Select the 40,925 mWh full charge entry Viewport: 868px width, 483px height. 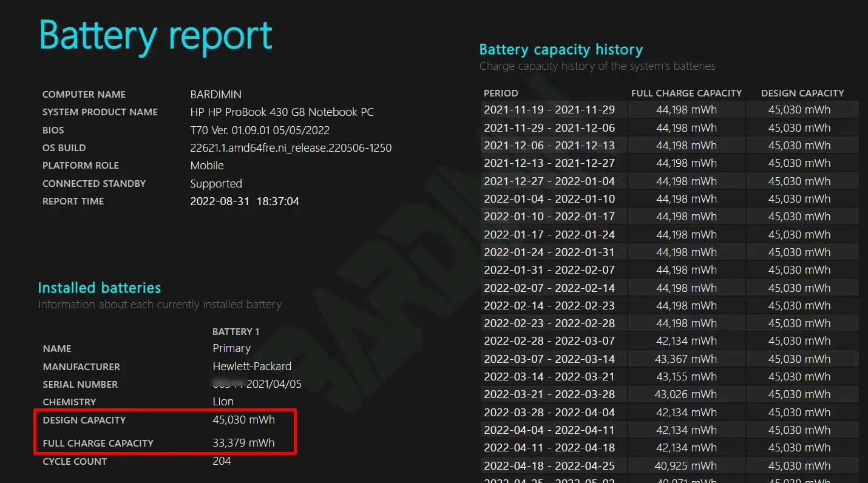tap(686, 466)
